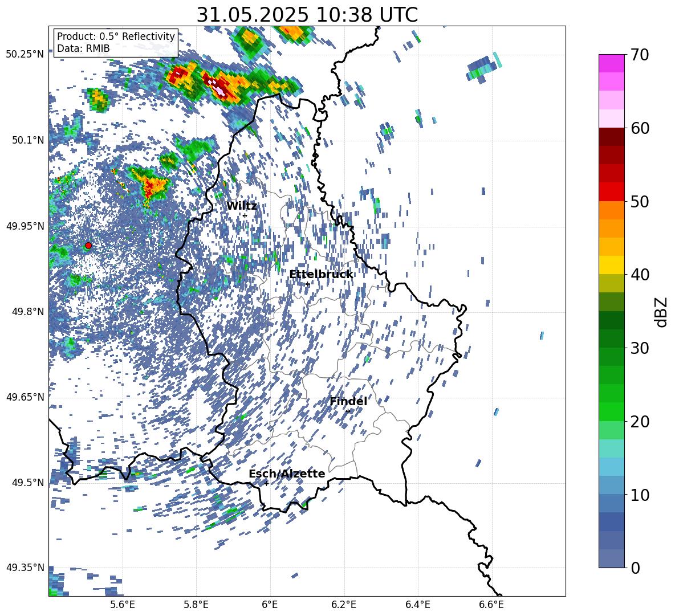
Task: Click the Esch/Alzette station cross marker
Action: pos(266,483)
